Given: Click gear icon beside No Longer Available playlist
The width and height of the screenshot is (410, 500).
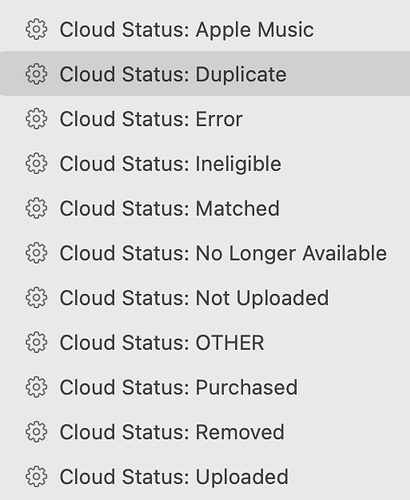Looking at the screenshot, I should click(36, 253).
